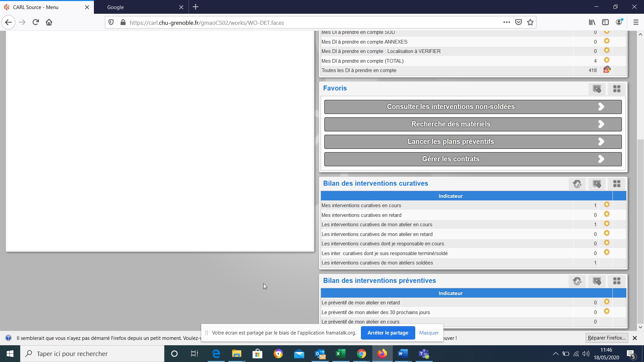This screenshot has width=644, height=362.
Task: Click the Masquer link in the sharing bar
Action: [429, 333]
